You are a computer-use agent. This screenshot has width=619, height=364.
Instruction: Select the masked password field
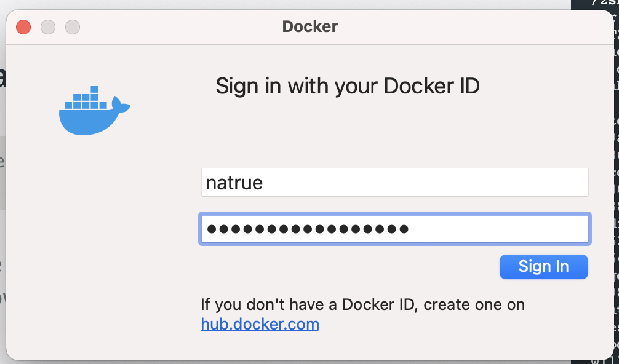point(395,229)
